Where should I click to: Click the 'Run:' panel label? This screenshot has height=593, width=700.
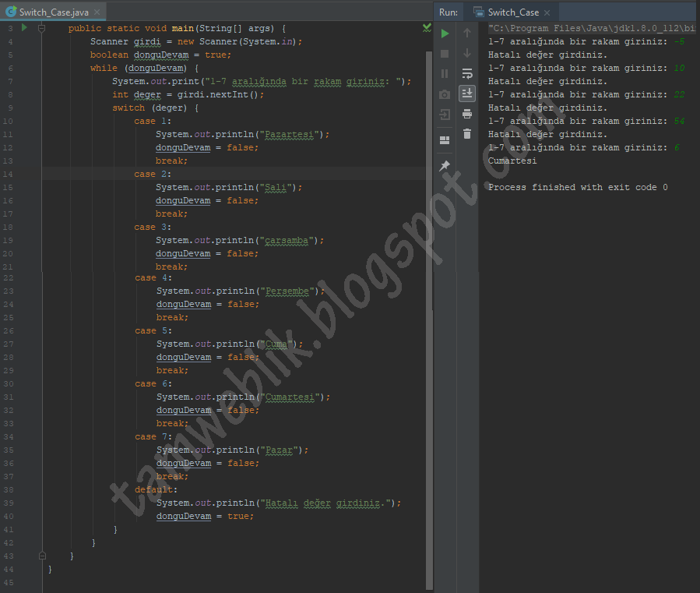448,12
